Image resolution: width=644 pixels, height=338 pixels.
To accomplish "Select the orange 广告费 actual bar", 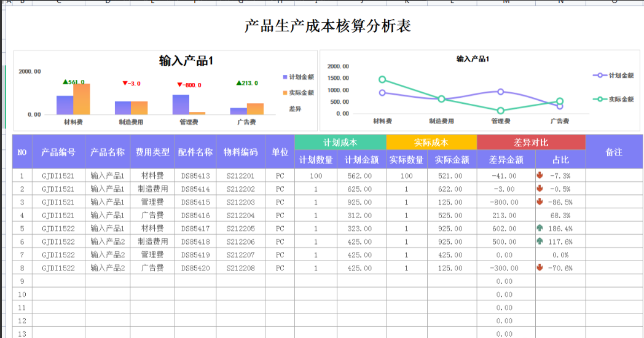I will [x=255, y=109].
